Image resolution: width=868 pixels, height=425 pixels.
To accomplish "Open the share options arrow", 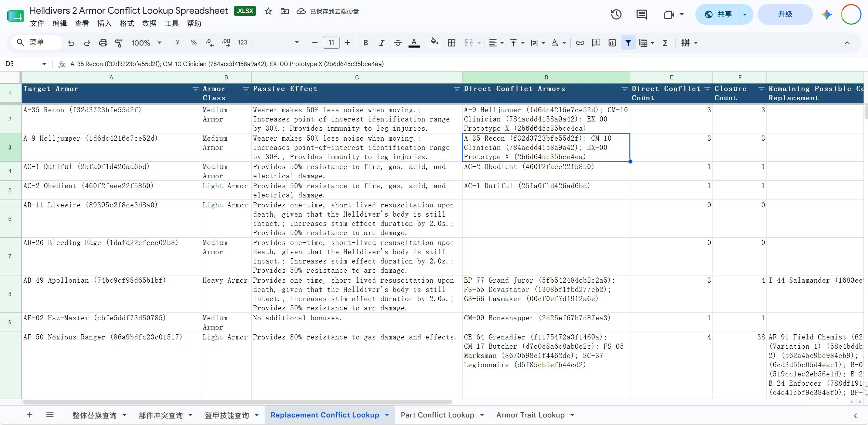I will (x=745, y=14).
